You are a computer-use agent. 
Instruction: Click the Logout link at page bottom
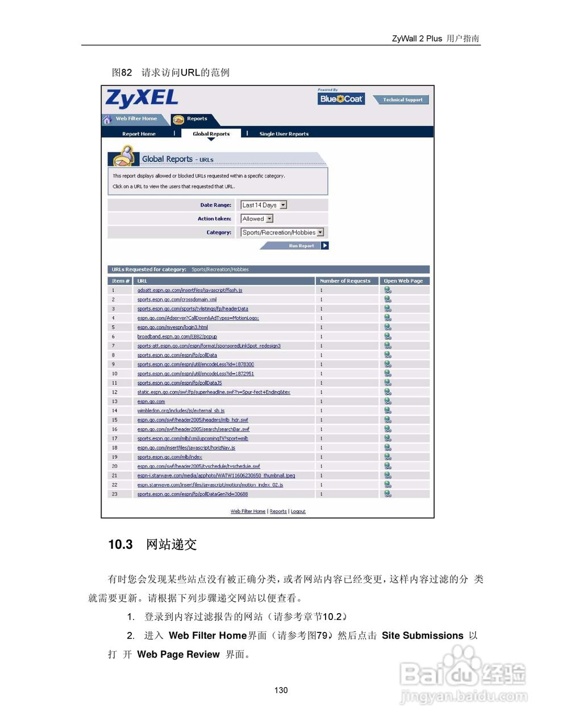[x=298, y=511]
